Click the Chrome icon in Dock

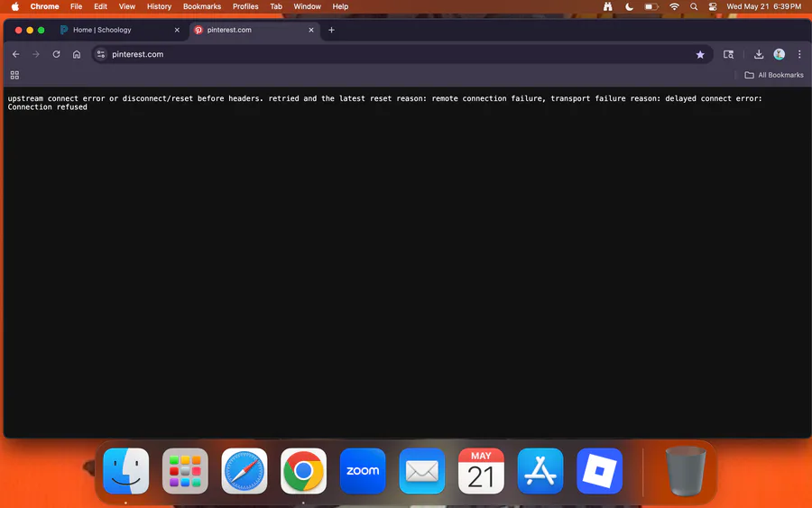click(303, 471)
